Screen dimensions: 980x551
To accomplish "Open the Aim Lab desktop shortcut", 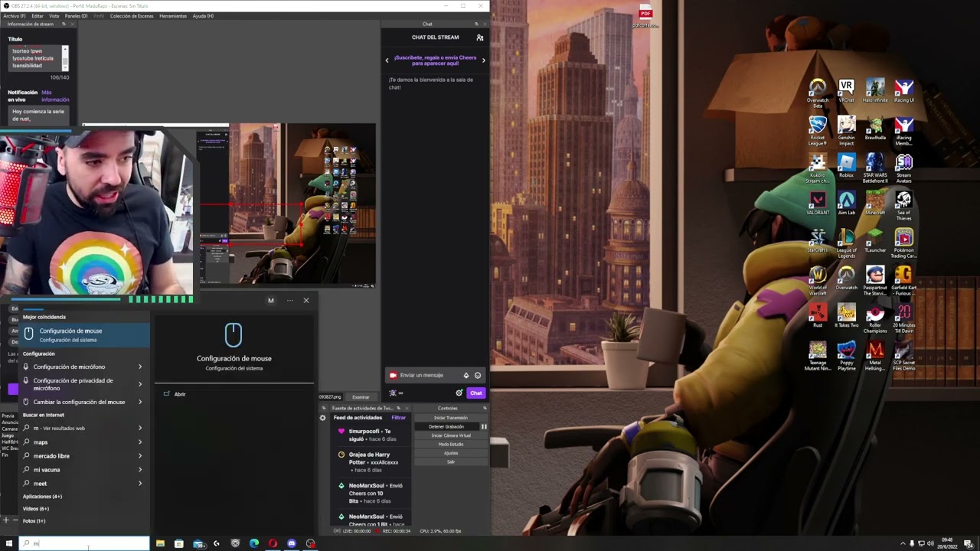I will point(846,203).
